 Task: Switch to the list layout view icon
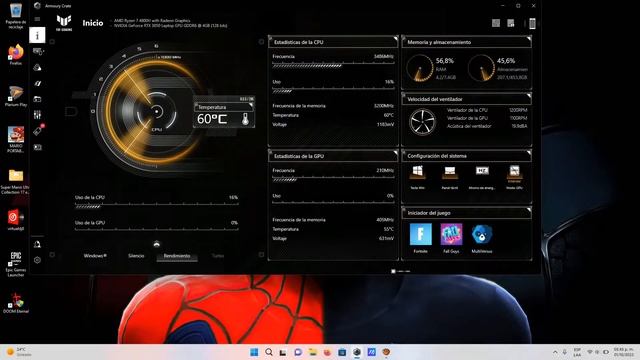[x=511, y=23]
